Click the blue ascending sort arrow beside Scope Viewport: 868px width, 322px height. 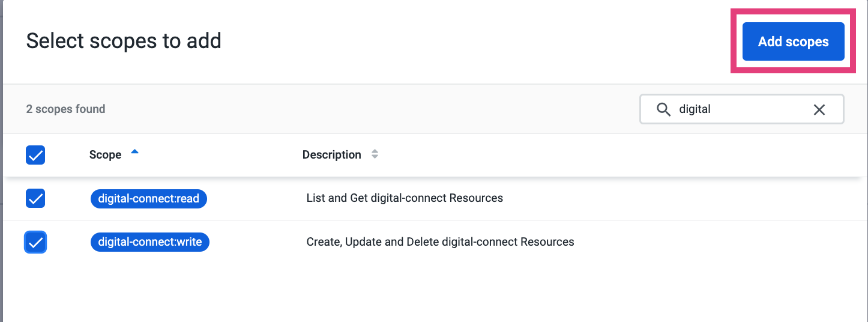pos(134,152)
